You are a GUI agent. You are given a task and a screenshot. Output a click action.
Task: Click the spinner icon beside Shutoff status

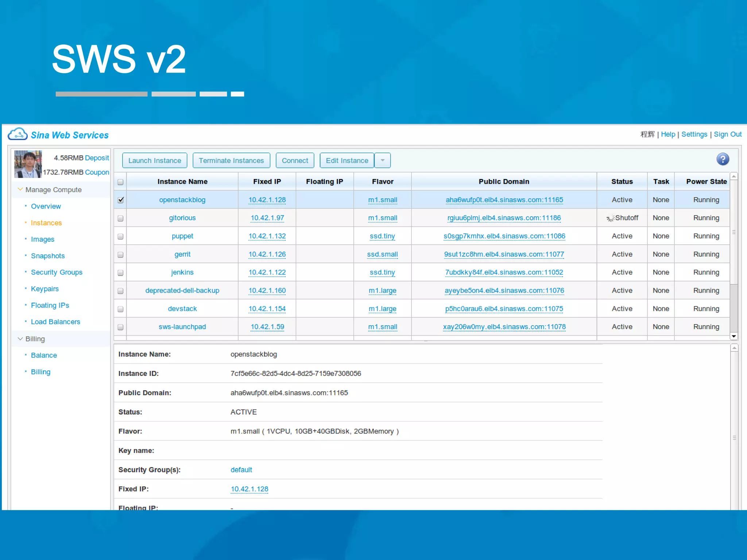pyautogui.click(x=610, y=218)
